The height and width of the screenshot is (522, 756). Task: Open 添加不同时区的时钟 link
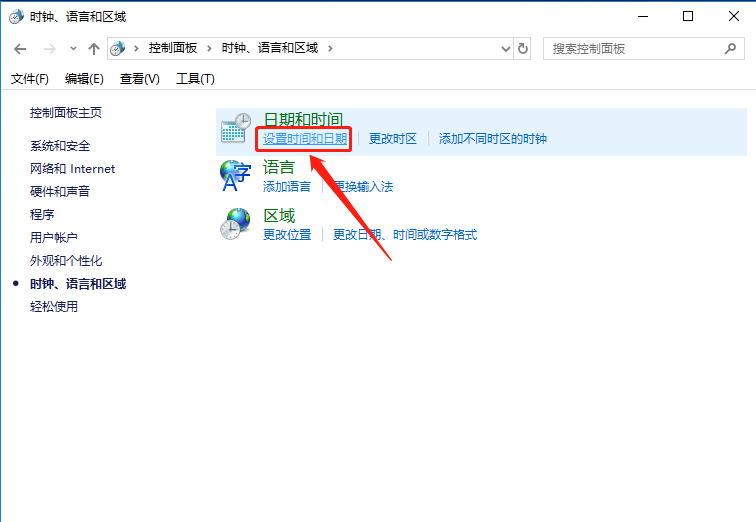pos(492,139)
